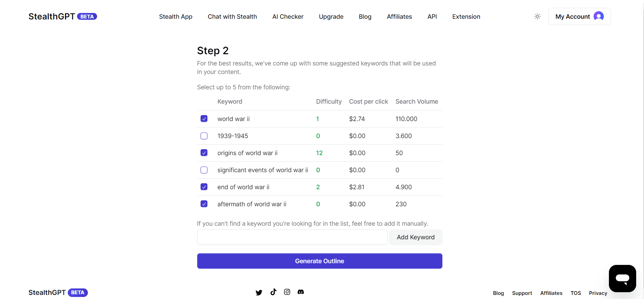Uncheck the 'end of world war ii' checkbox
The height and width of the screenshot is (299, 644).
coord(204,187)
